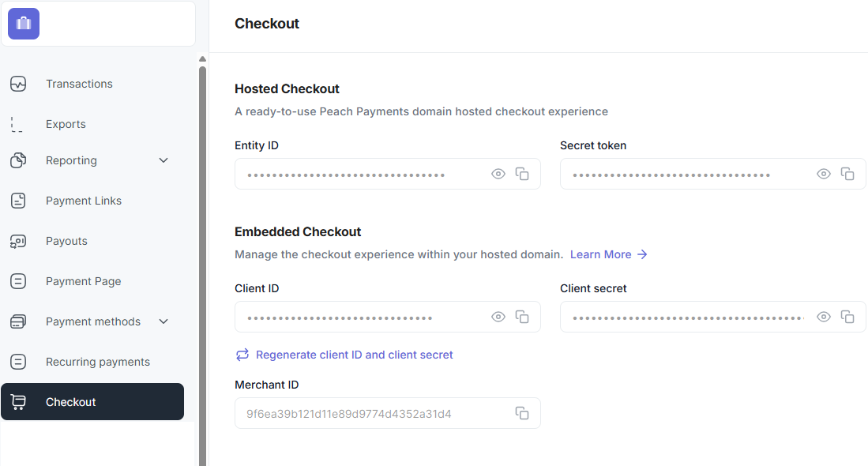The height and width of the screenshot is (466, 868).
Task: Expand the Payment methods submenu chevron
Action: click(163, 321)
